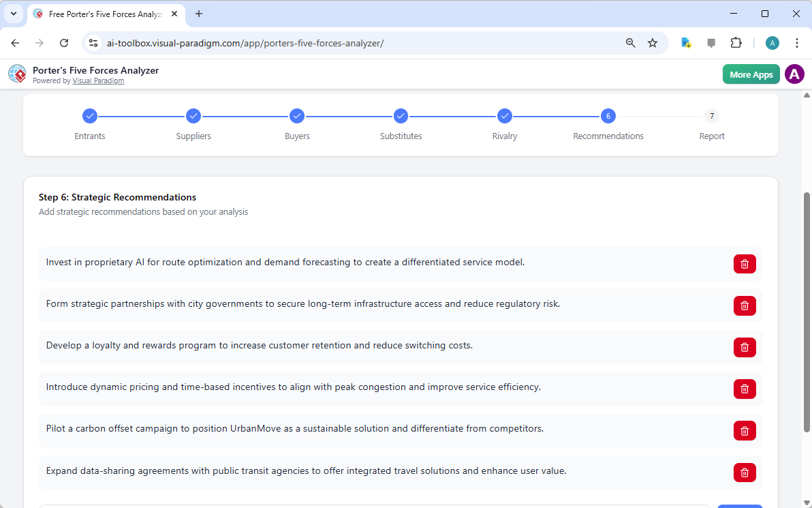The image size is (812, 508).
Task: Delete the carbon offset campaign recommendation
Action: tap(745, 430)
